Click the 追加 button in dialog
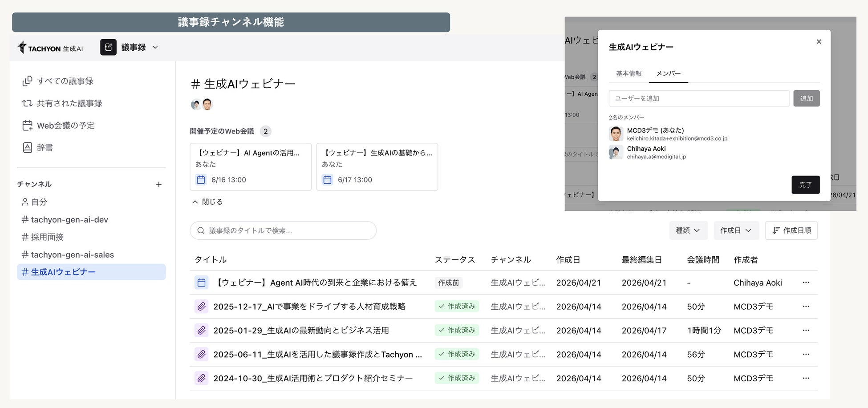Screen dimensions: 868x408 coord(806,98)
